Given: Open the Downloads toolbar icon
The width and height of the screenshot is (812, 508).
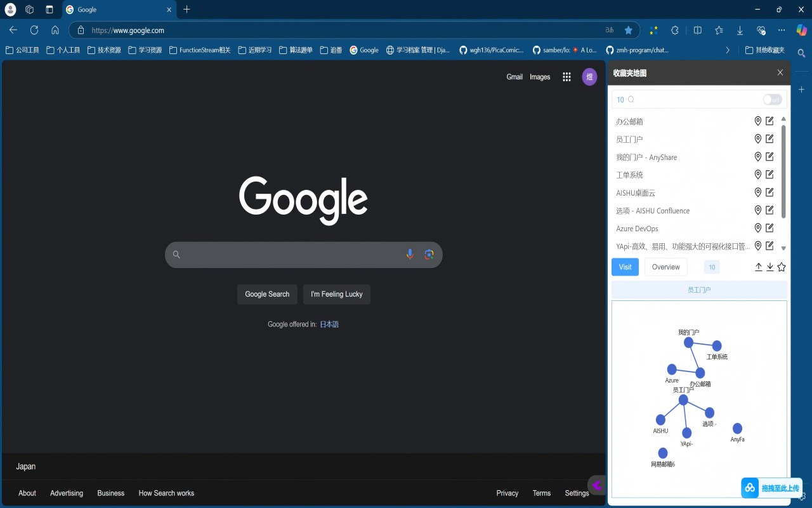Looking at the screenshot, I should (740, 30).
